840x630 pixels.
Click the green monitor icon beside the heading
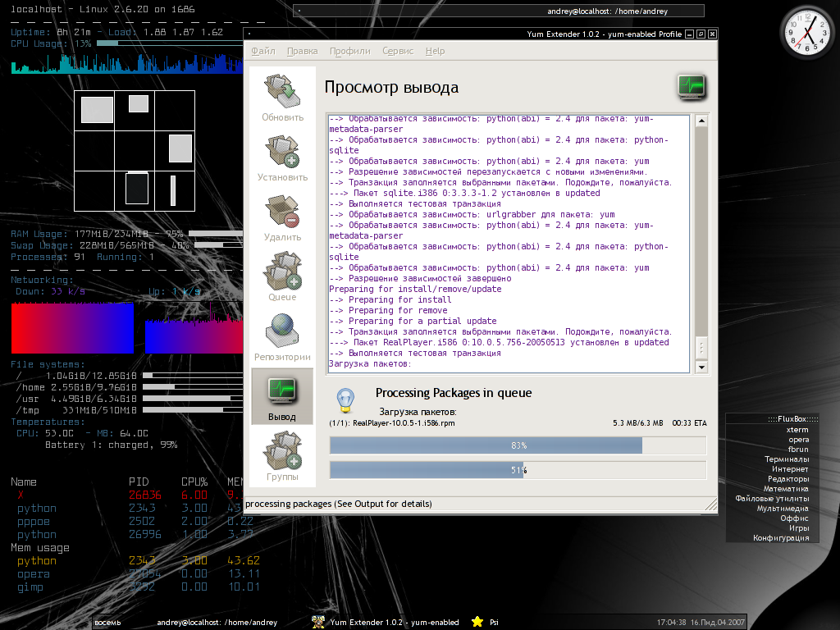[691, 87]
